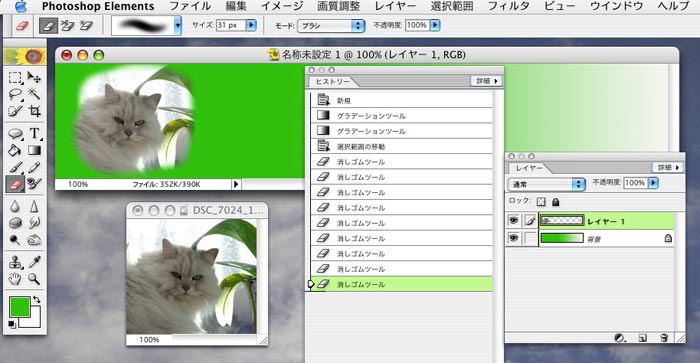
Task: Select the Brush tool
Action: (x=15, y=167)
